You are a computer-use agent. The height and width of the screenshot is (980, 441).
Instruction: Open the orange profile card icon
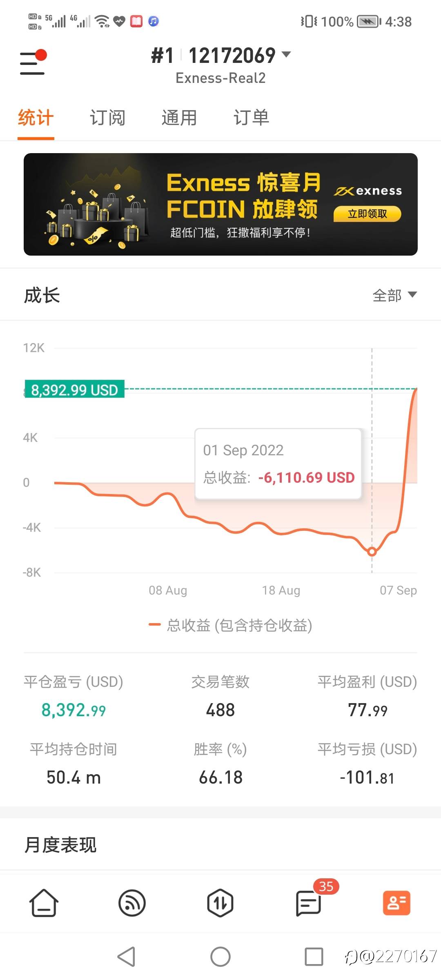(396, 903)
